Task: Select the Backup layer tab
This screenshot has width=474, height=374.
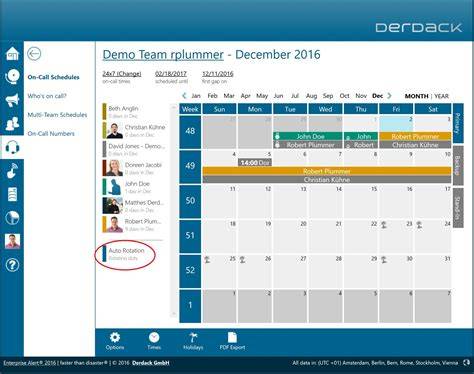Action: (458, 165)
